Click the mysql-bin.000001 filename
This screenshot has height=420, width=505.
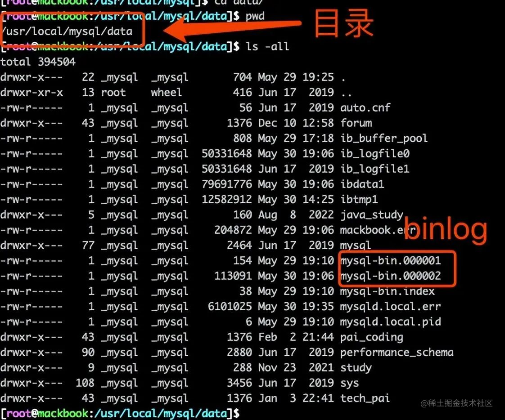click(391, 261)
